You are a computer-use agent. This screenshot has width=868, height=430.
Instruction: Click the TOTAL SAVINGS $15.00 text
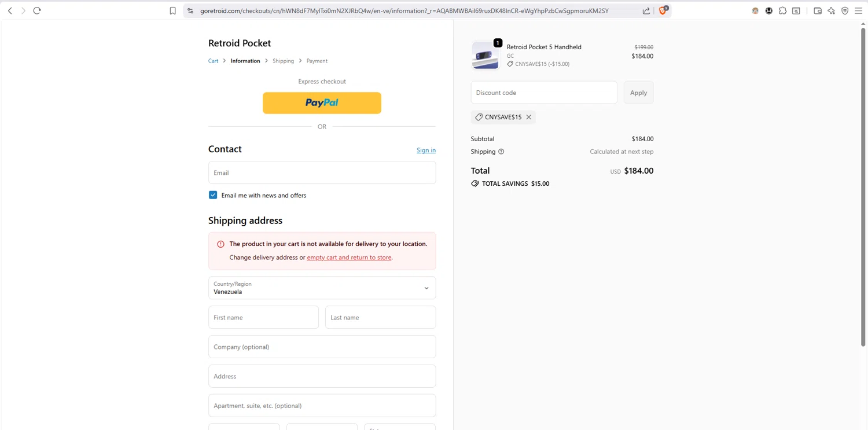coord(516,183)
